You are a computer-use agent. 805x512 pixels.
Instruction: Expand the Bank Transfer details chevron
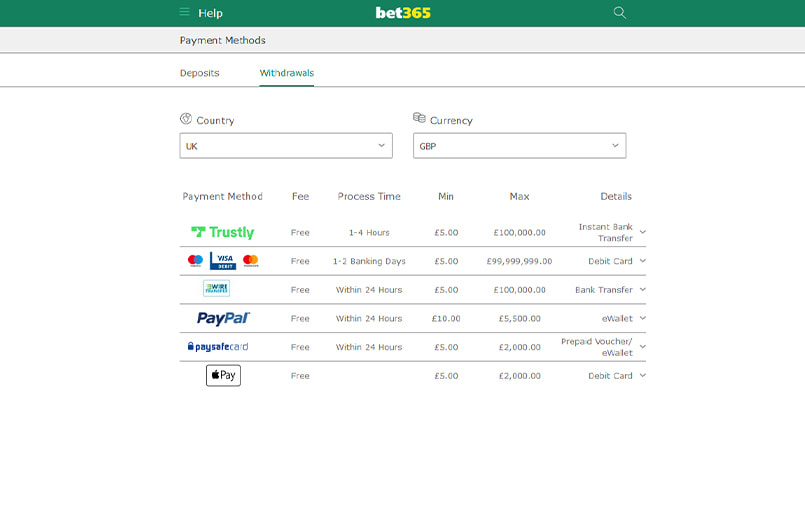point(643,290)
